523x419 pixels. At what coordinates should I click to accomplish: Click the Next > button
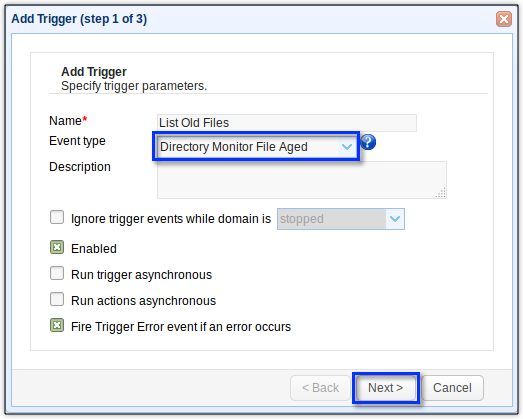[386, 388]
